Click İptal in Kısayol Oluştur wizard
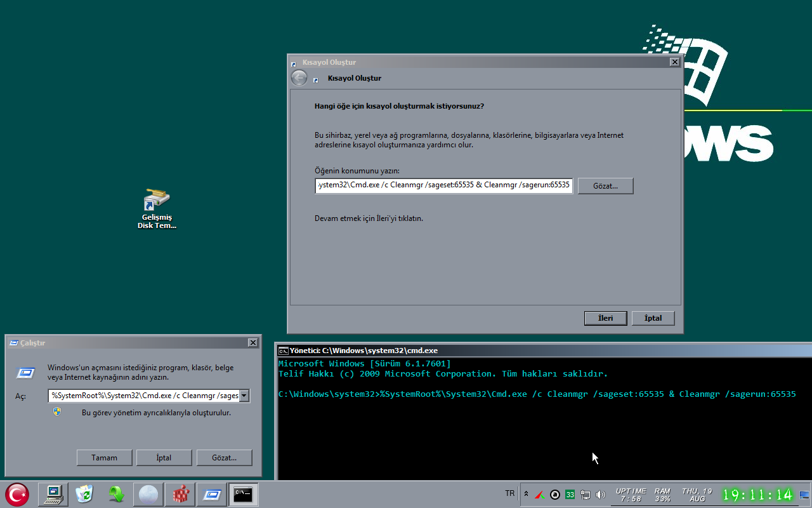The image size is (812, 508). [653, 318]
